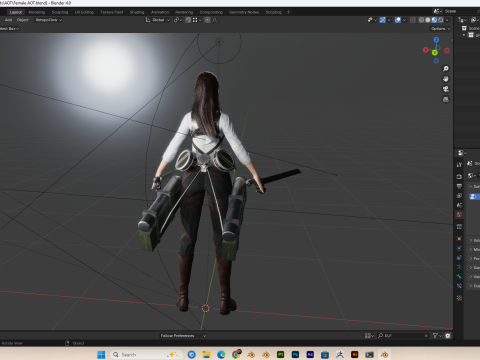Add a new workspace with plus button

point(288,12)
